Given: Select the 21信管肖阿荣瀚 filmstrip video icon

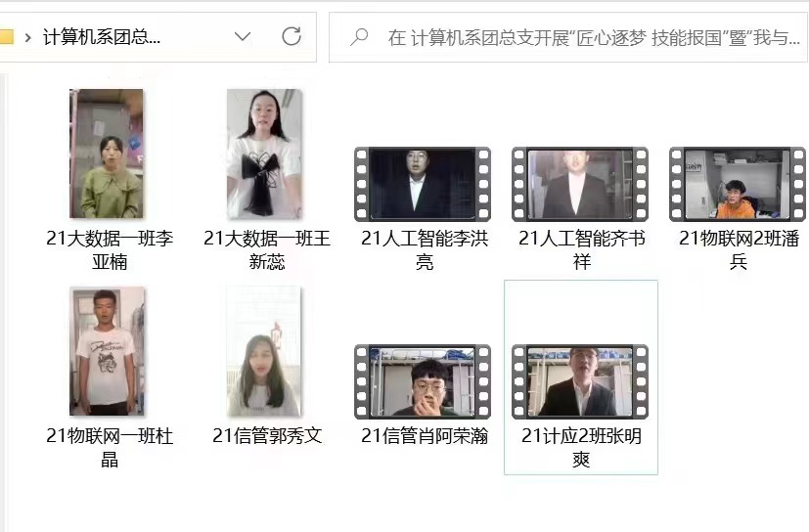Looking at the screenshot, I should 423,381.
